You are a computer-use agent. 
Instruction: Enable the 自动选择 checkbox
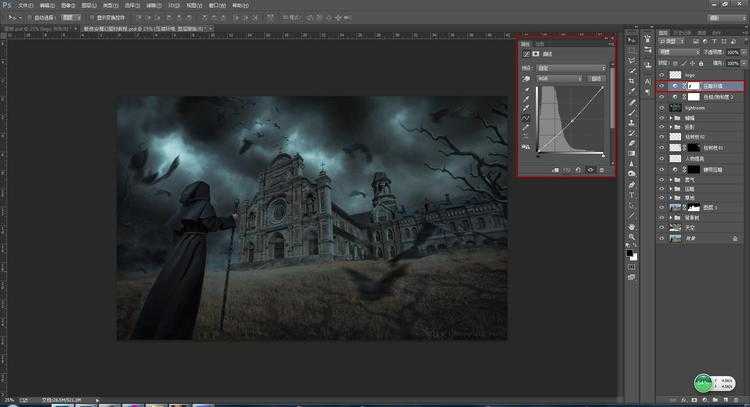click(x=34, y=17)
